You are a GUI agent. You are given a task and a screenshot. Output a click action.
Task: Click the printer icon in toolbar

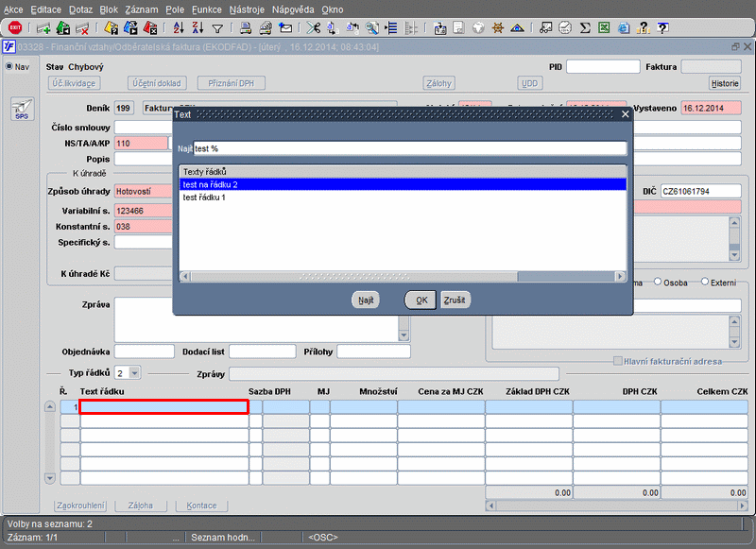click(x=246, y=27)
